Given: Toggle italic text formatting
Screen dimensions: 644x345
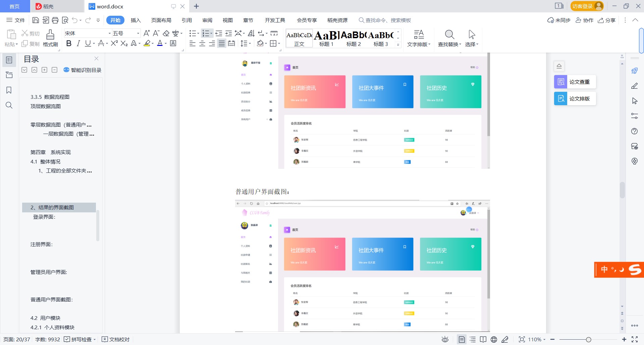Looking at the screenshot, I should (x=78, y=44).
